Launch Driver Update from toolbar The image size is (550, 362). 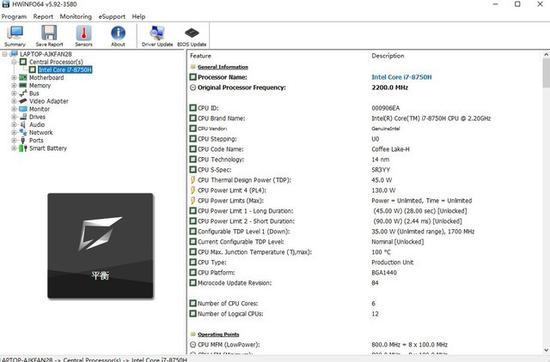[157, 36]
